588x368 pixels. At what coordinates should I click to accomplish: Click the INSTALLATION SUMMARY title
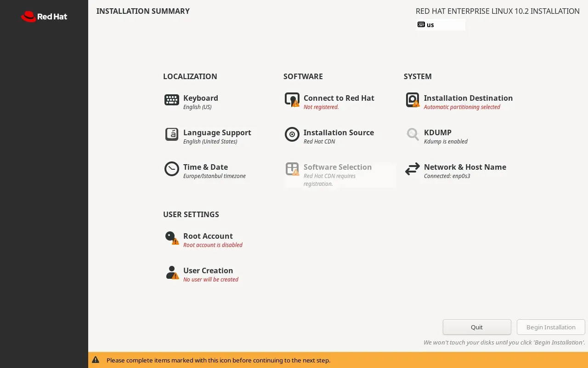(143, 11)
